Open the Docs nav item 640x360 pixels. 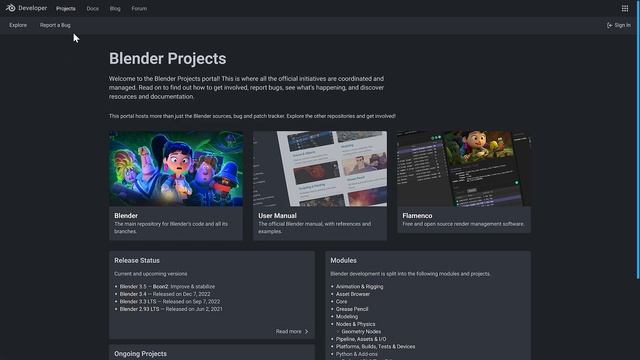(93, 9)
